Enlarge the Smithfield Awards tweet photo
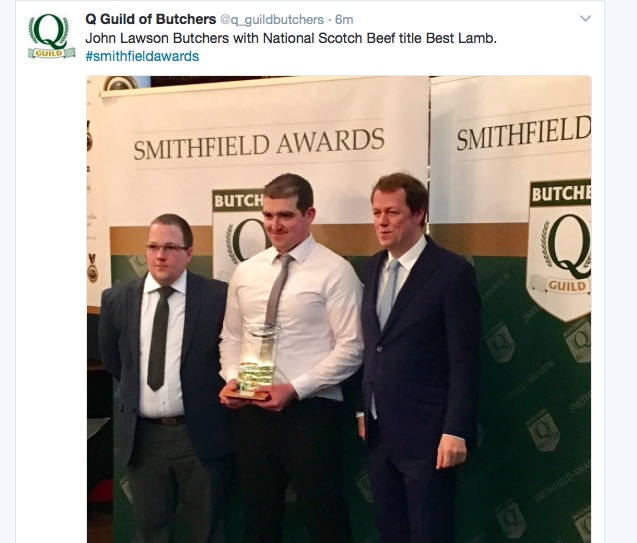Image resolution: width=637 pixels, height=543 pixels. 339,309
